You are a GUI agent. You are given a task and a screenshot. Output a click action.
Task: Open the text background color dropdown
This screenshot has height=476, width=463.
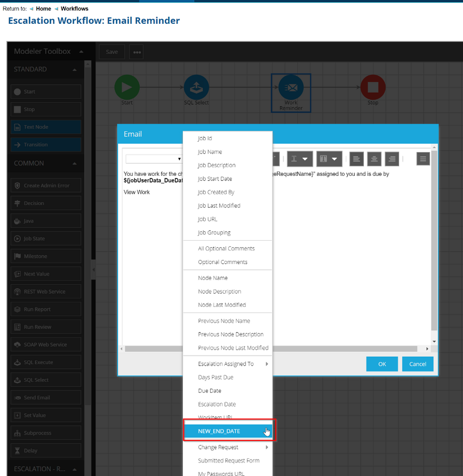(x=329, y=159)
